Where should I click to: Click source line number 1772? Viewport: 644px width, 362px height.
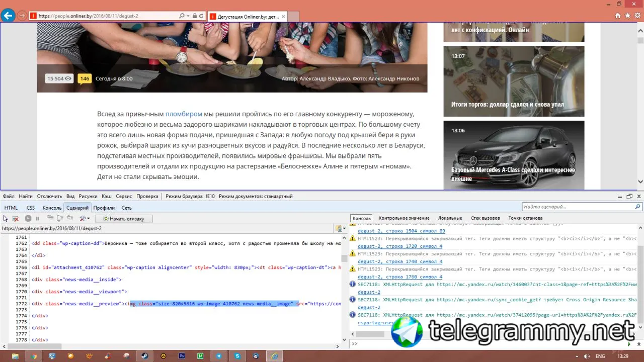pos(21,304)
